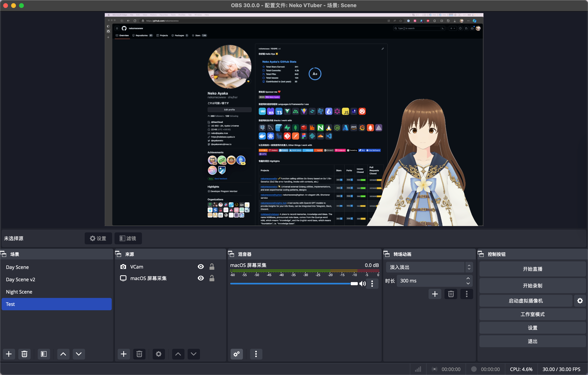Mute macOS screen capture speaker icon
Image resolution: width=588 pixels, height=375 pixels.
coord(362,283)
